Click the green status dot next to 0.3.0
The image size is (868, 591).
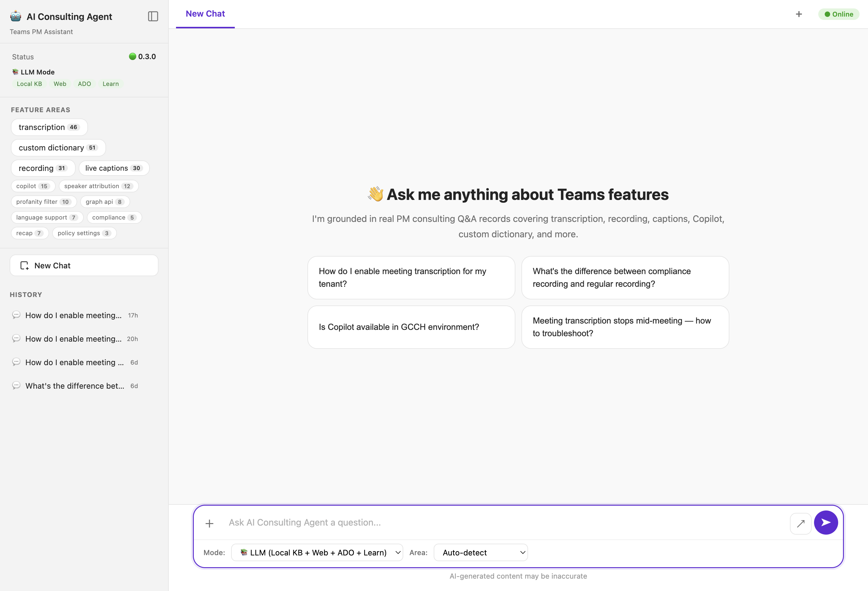133,56
